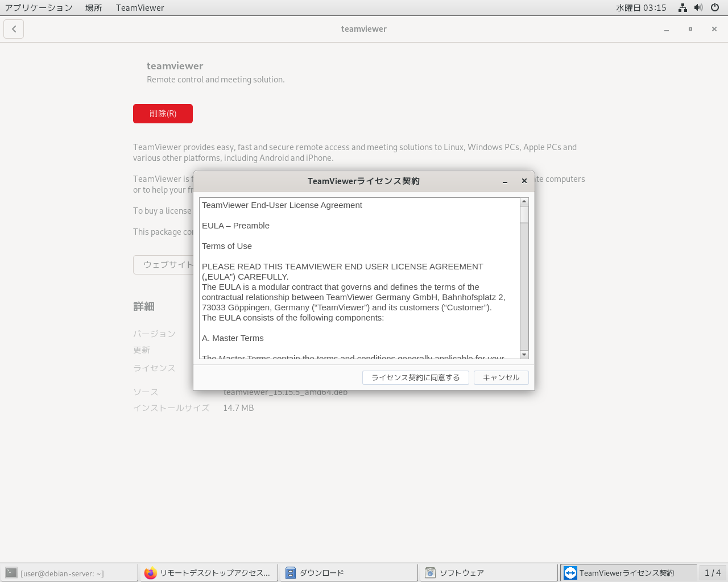
Task: Click the red 削除(R) button
Action: click(x=163, y=114)
